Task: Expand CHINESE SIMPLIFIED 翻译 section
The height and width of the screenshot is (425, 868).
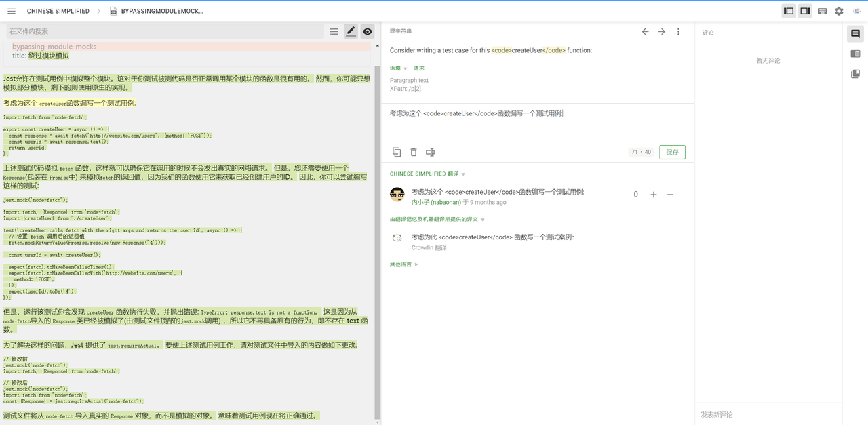Action: click(427, 174)
